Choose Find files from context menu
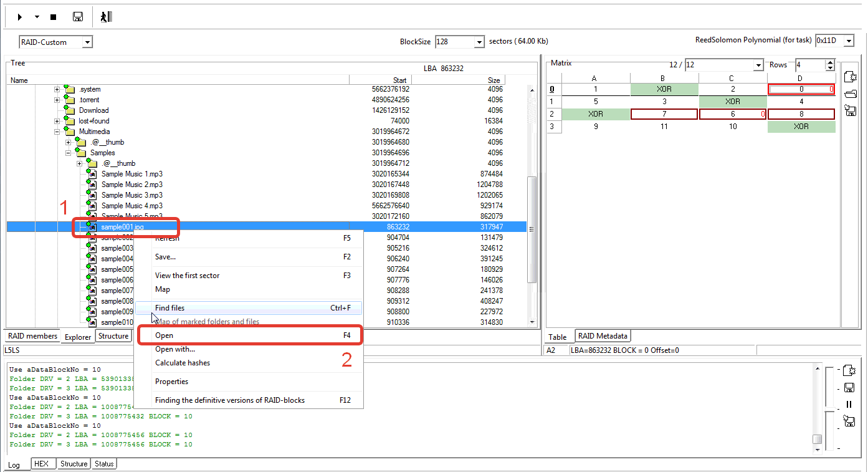Screen dimensions: 868x472 coord(249,308)
